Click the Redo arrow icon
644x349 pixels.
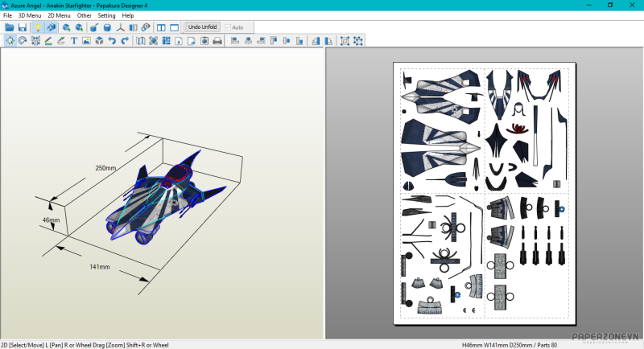[125, 40]
